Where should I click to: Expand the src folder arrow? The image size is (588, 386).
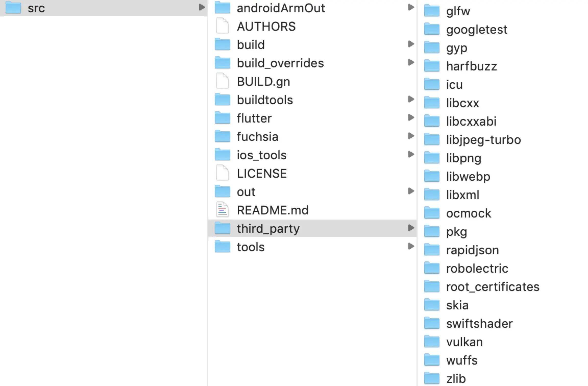pyautogui.click(x=202, y=7)
